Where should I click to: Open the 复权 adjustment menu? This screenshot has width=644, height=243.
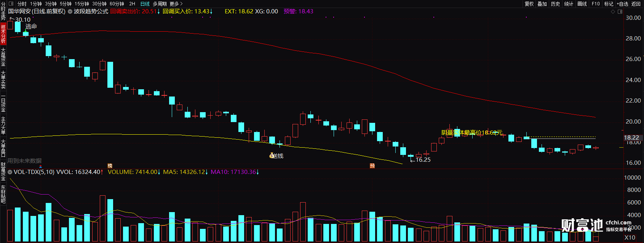click(529, 4)
